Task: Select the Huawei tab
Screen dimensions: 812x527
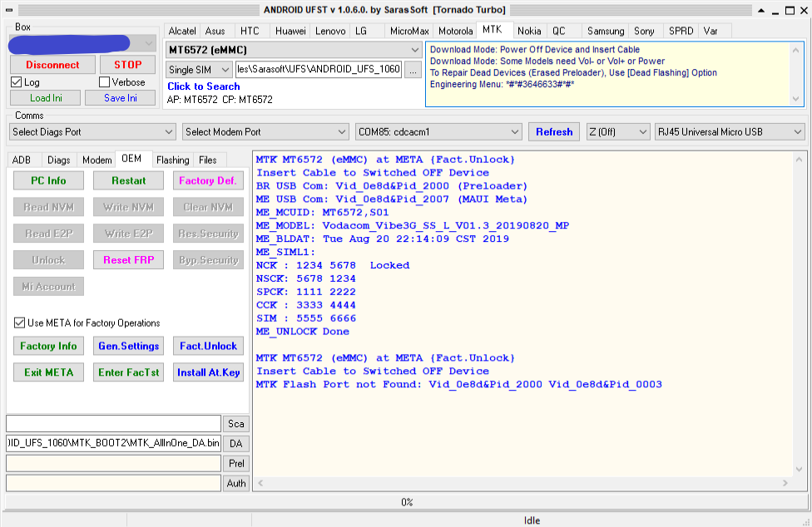Action: pyautogui.click(x=290, y=31)
